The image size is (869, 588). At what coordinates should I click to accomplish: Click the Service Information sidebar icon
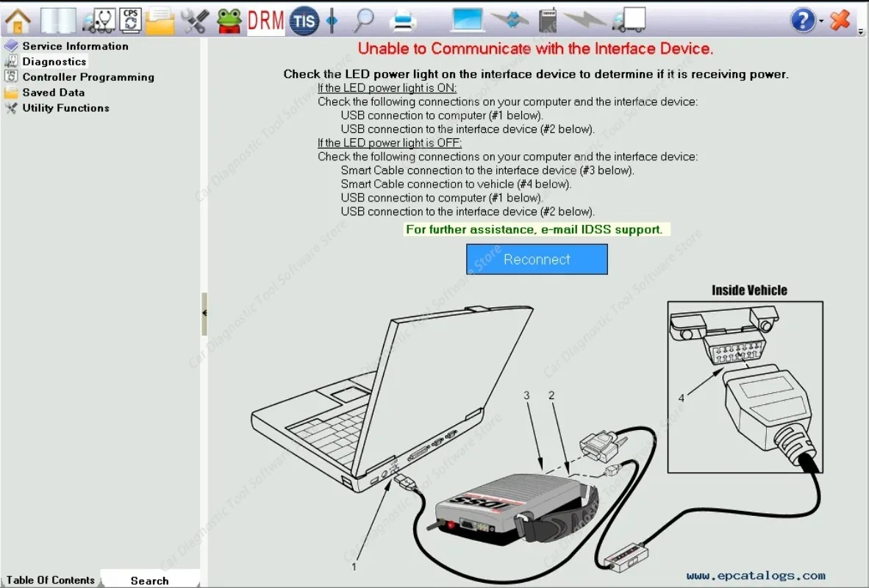[x=11, y=46]
